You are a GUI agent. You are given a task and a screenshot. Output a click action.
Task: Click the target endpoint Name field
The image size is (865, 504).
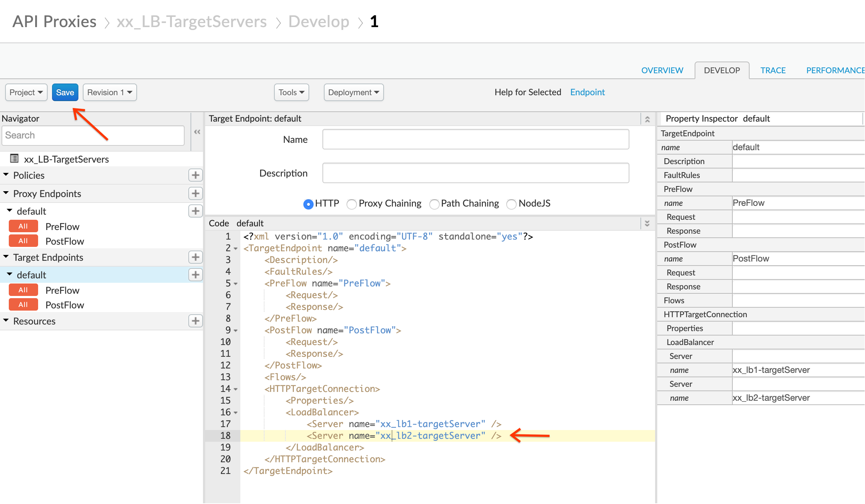(476, 139)
